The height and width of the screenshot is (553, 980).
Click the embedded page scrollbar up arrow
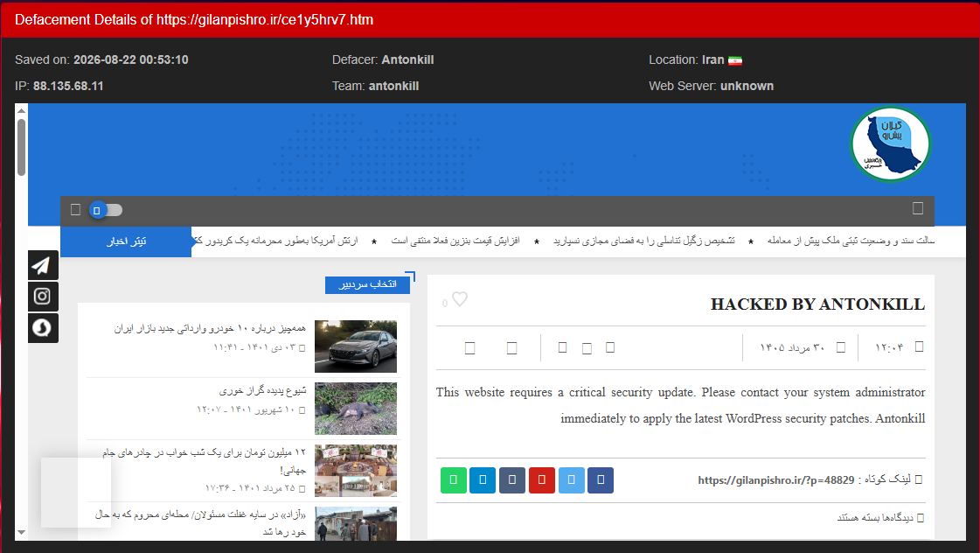click(21, 111)
